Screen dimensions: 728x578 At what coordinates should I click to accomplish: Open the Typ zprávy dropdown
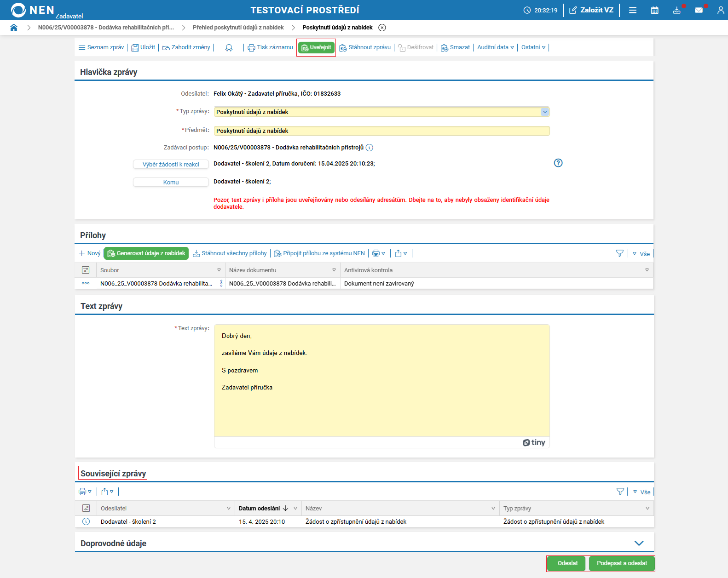tap(545, 112)
